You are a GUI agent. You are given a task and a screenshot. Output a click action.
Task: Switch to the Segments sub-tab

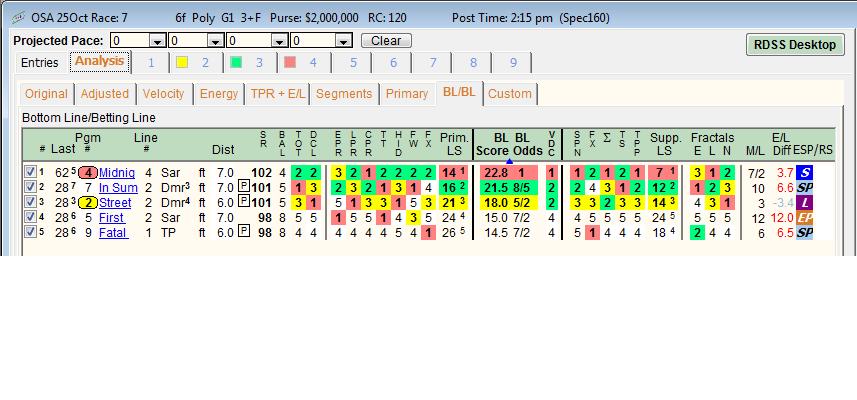pos(344,94)
